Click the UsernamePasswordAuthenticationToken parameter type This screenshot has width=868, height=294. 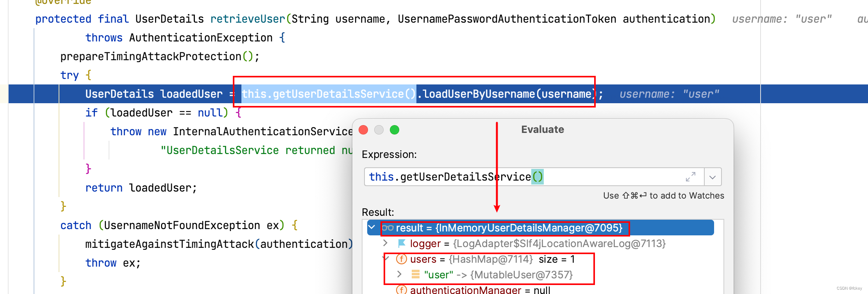(x=507, y=19)
